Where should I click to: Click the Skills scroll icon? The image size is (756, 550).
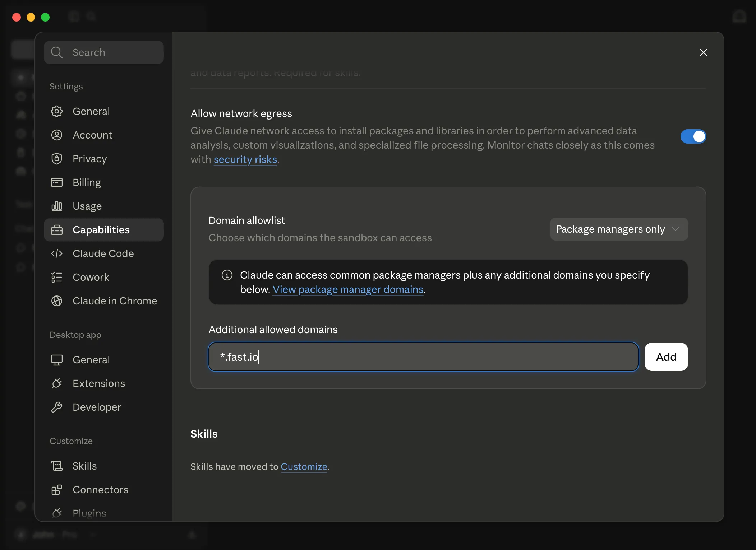click(57, 466)
